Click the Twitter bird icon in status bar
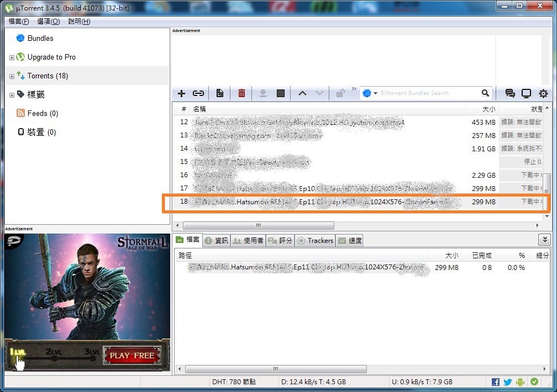This screenshot has width=557, height=392. point(508,382)
